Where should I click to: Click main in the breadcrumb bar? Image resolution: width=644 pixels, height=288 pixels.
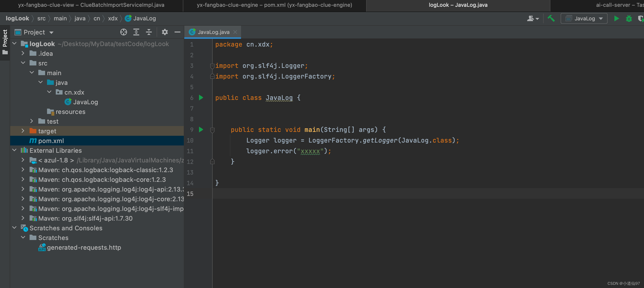pyautogui.click(x=60, y=18)
